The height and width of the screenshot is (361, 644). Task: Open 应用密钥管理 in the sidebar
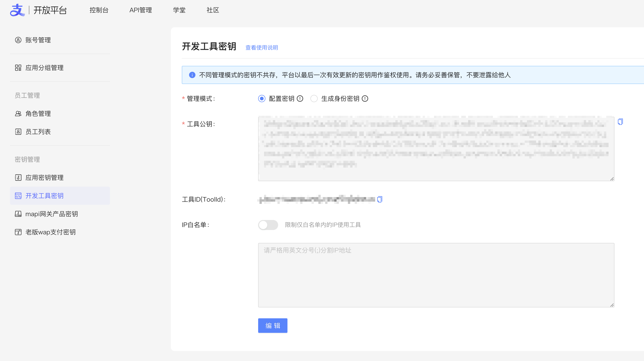click(44, 177)
